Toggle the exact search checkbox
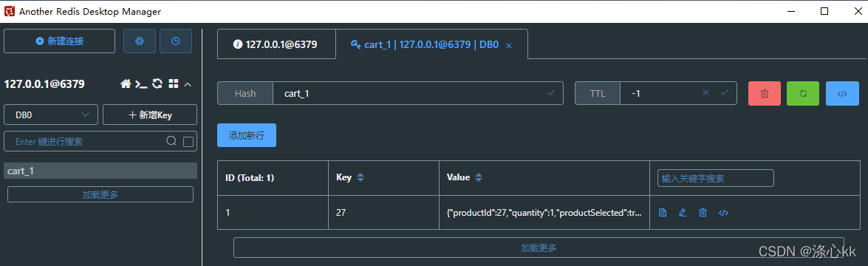The height and width of the screenshot is (266, 868). click(x=188, y=142)
